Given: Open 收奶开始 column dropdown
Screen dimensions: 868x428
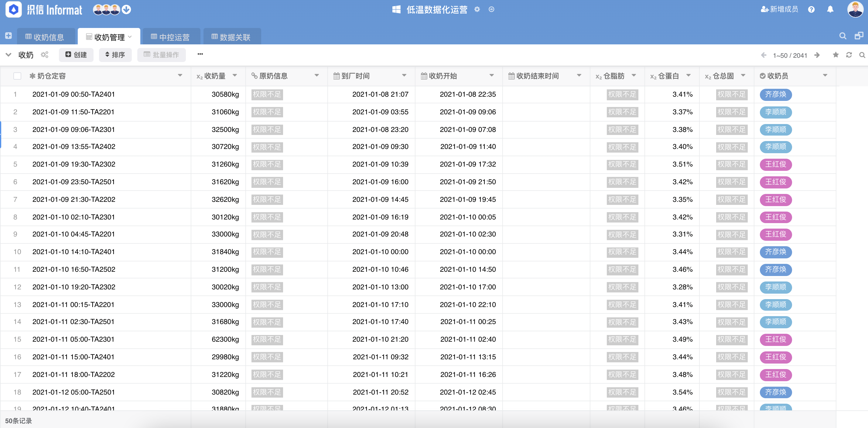Looking at the screenshot, I should (492, 76).
